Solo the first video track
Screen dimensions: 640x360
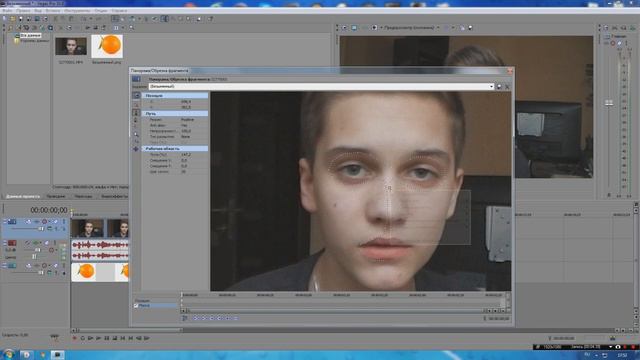[64, 222]
